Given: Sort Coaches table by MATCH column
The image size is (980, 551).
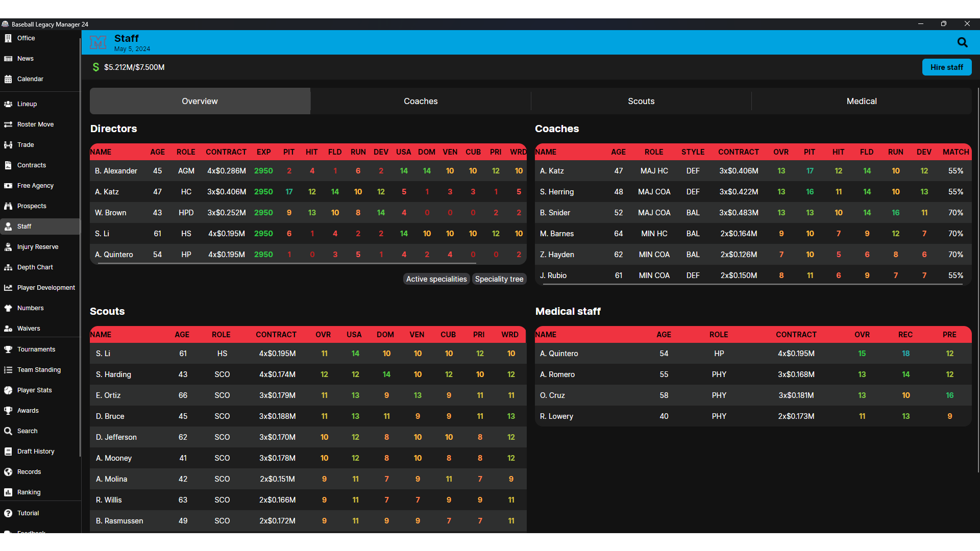Looking at the screenshot, I should coord(955,152).
